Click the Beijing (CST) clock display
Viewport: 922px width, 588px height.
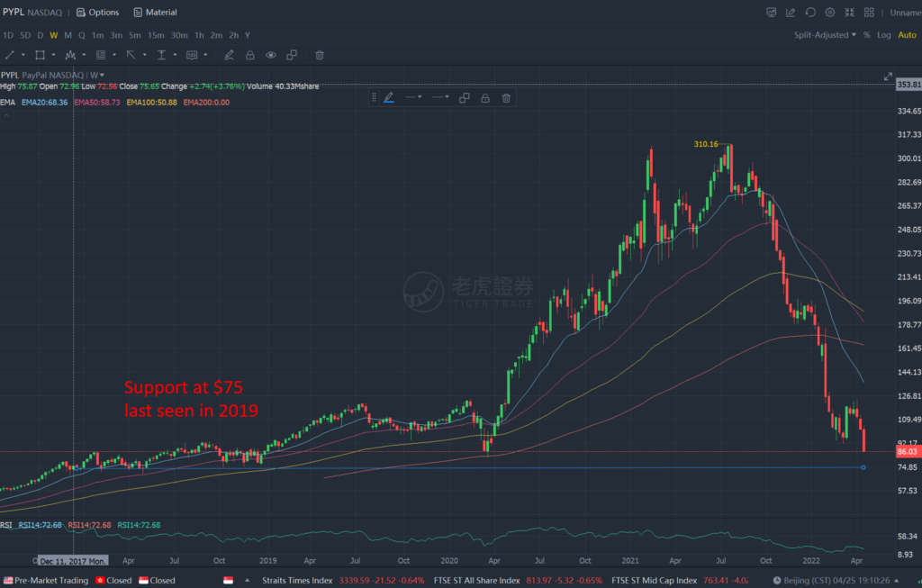tap(831, 581)
